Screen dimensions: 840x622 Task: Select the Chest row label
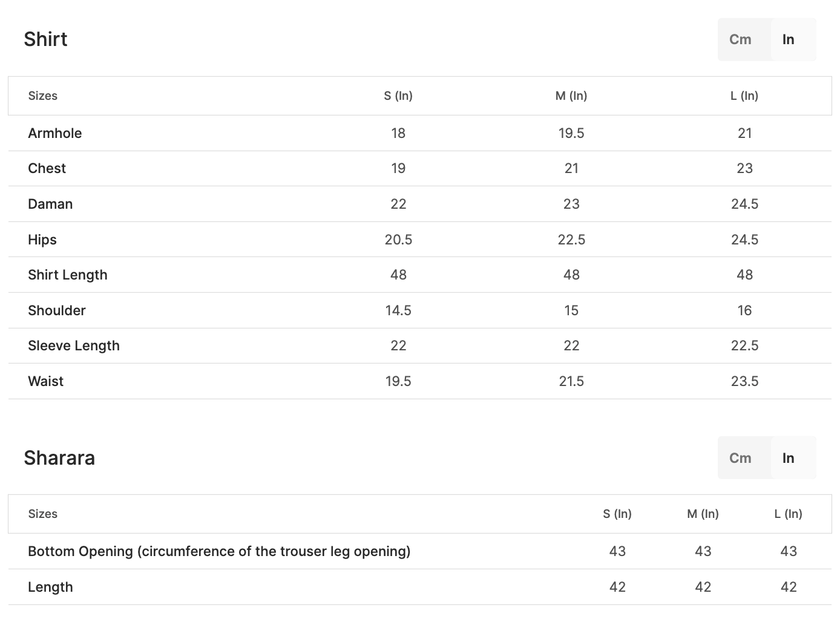coord(47,168)
